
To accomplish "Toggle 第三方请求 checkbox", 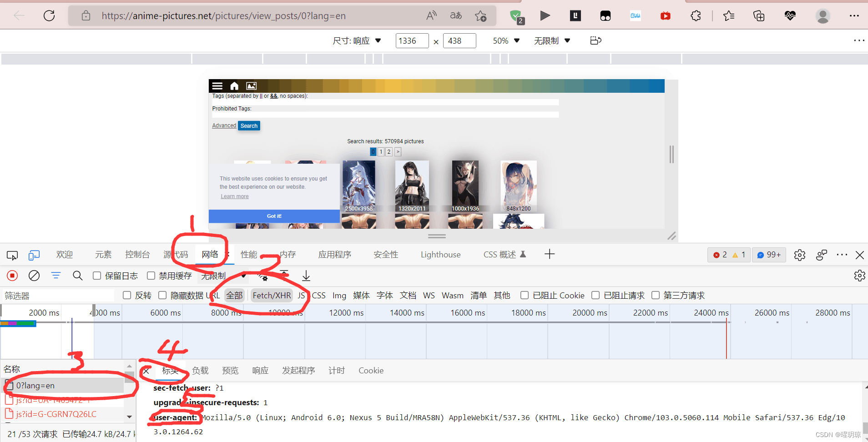I will [656, 295].
